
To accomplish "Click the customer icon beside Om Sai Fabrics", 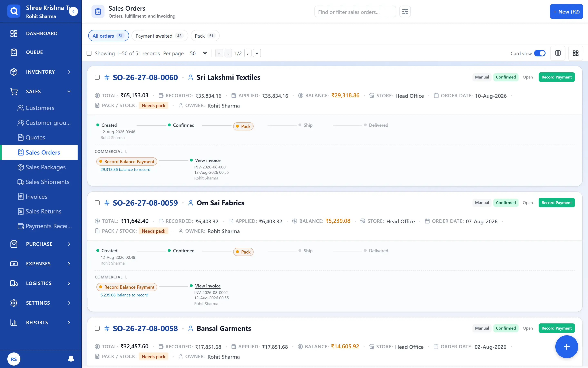I will click(x=191, y=203).
